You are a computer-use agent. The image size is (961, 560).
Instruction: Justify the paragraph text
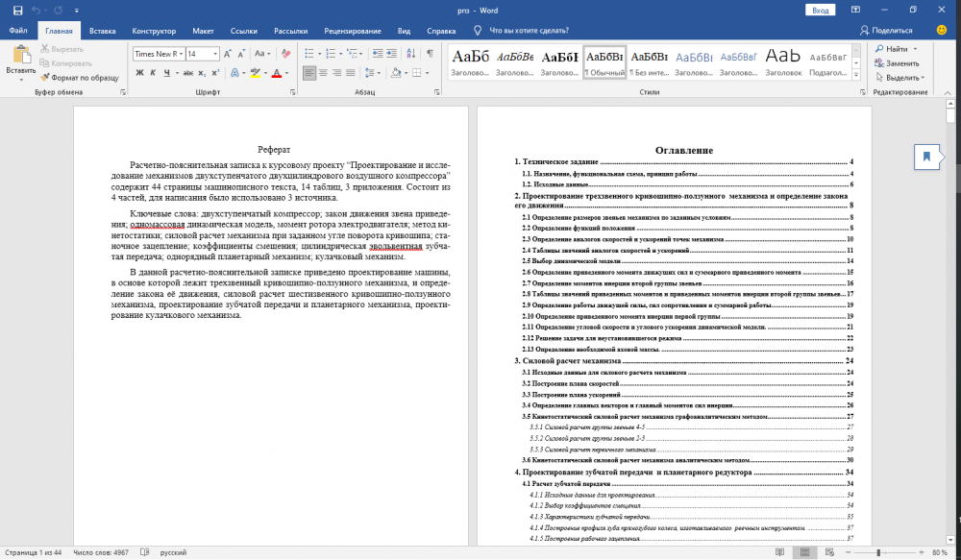[x=351, y=73]
